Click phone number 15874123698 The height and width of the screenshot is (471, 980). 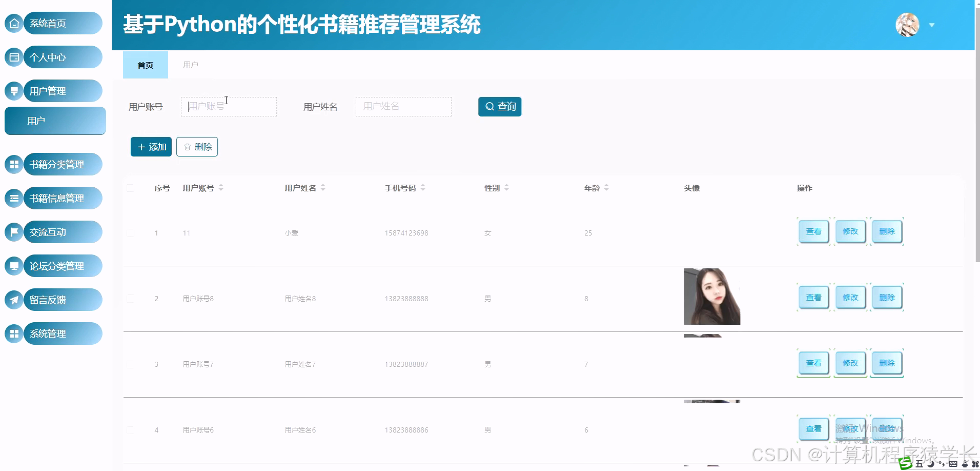[406, 233]
